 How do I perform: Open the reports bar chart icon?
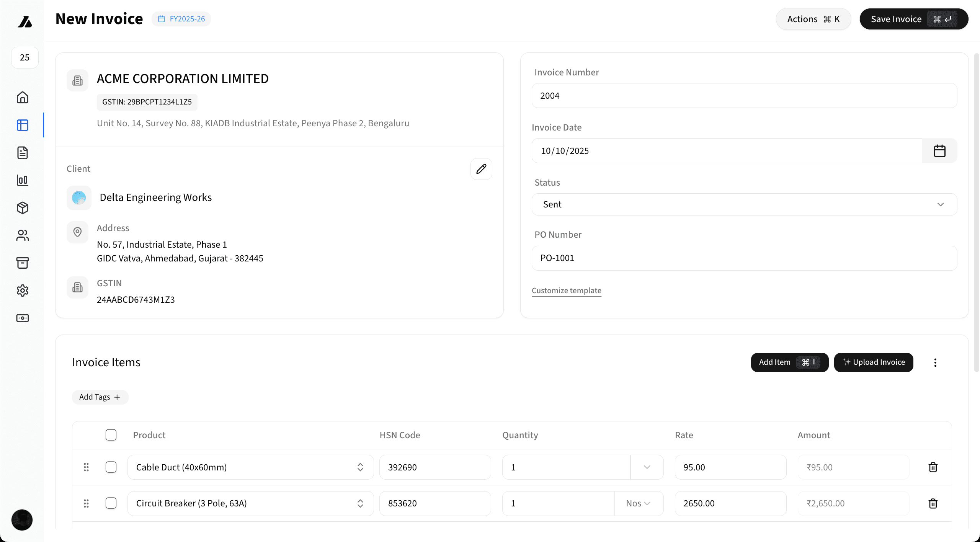(23, 180)
